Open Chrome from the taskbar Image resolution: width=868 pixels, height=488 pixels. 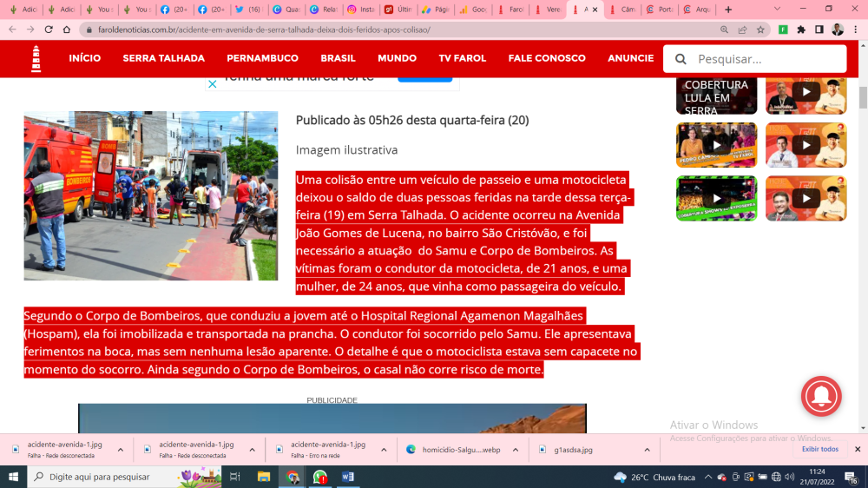(x=293, y=477)
